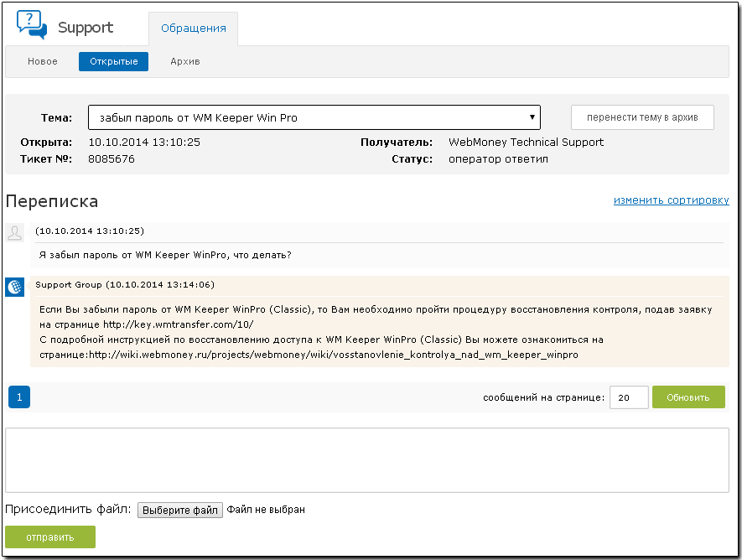Image resolution: width=742 pixels, height=560 pixels.
Task: Click the Тема: field label
Action: click(56, 117)
